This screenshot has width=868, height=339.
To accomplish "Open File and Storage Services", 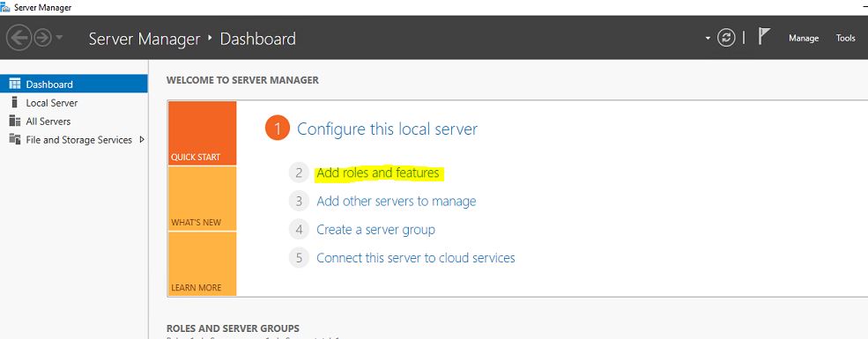I will (x=74, y=140).
